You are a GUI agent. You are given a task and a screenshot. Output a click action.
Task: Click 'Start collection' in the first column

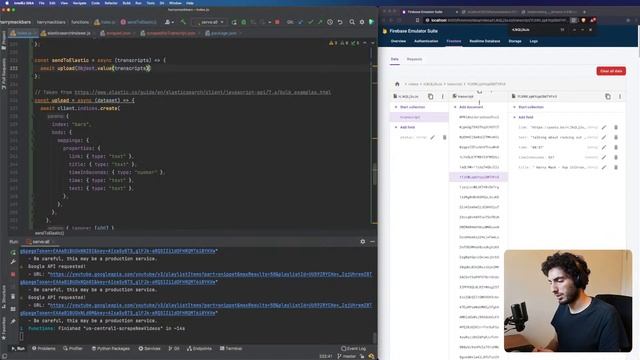pos(409,107)
